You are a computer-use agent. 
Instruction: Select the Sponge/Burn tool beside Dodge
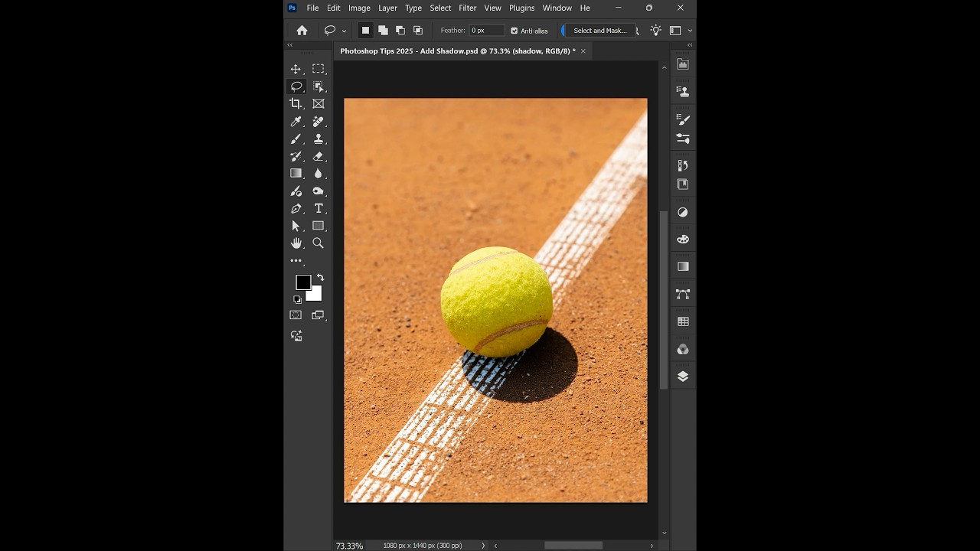[x=318, y=191]
